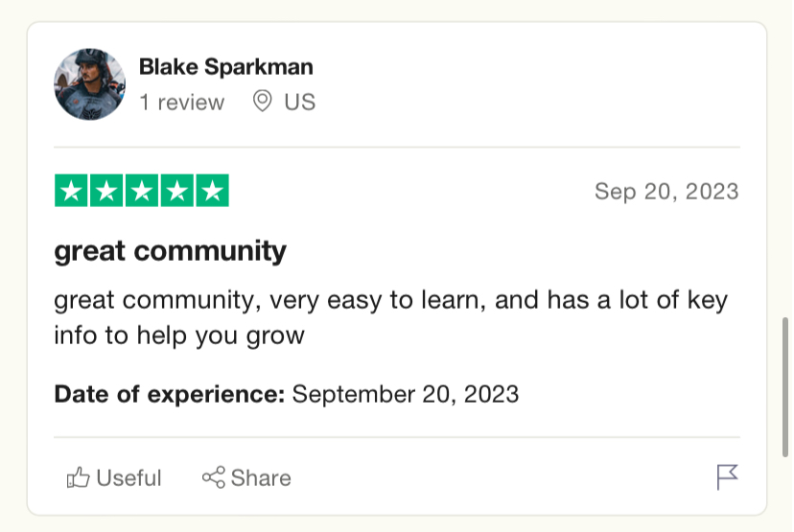Click the vertical scrollbar thumb on right
This screenshot has width=794, height=532.
(x=785, y=387)
